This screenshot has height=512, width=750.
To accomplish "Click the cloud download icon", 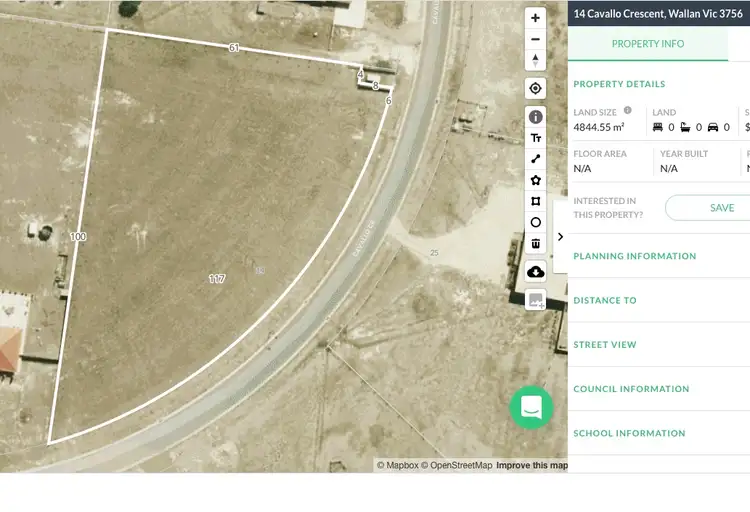I will [536, 272].
